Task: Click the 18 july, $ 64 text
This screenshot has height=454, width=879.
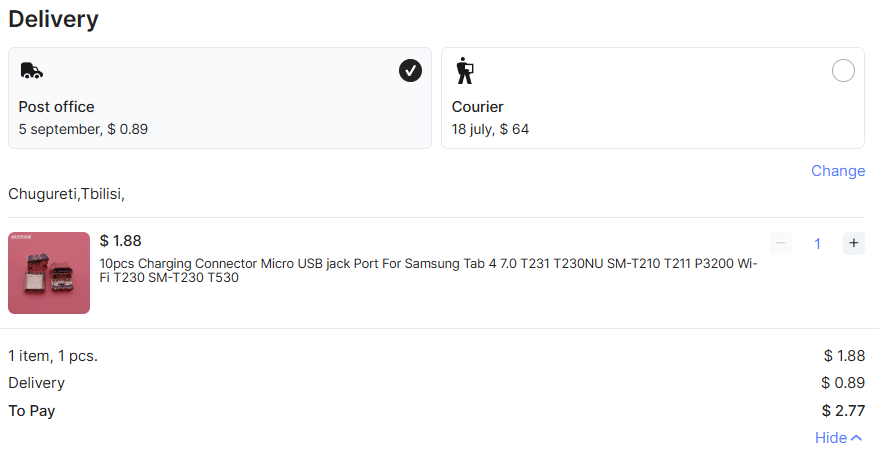Action: click(491, 129)
